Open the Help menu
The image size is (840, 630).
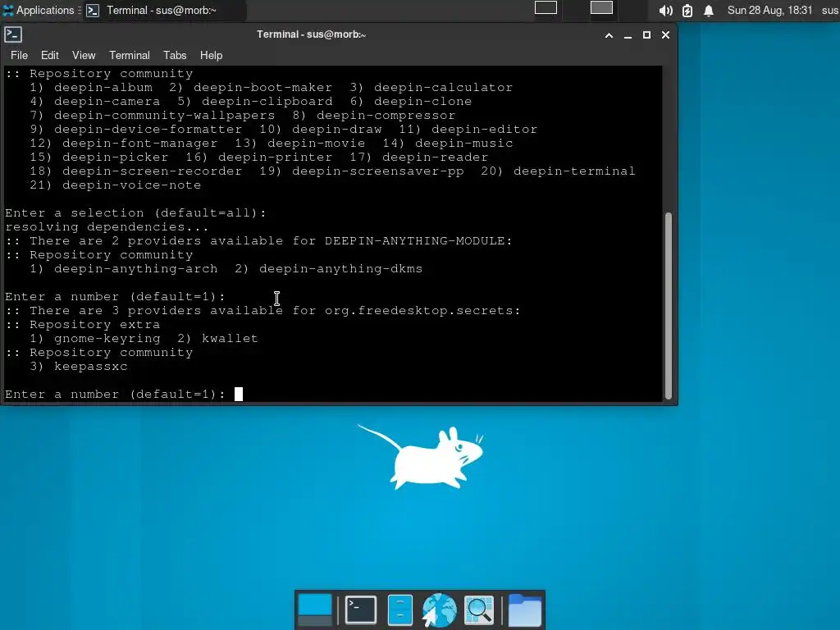point(211,55)
